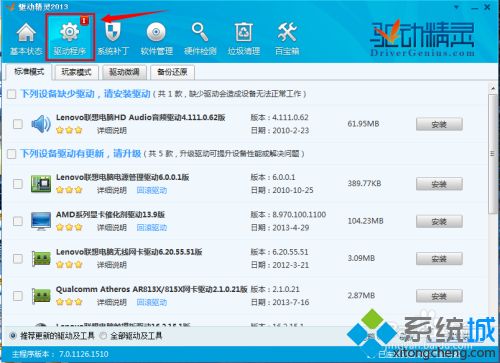Click the monitor icon of AMD graphics driver
The height and width of the screenshot is (363, 500).
coord(41,221)
